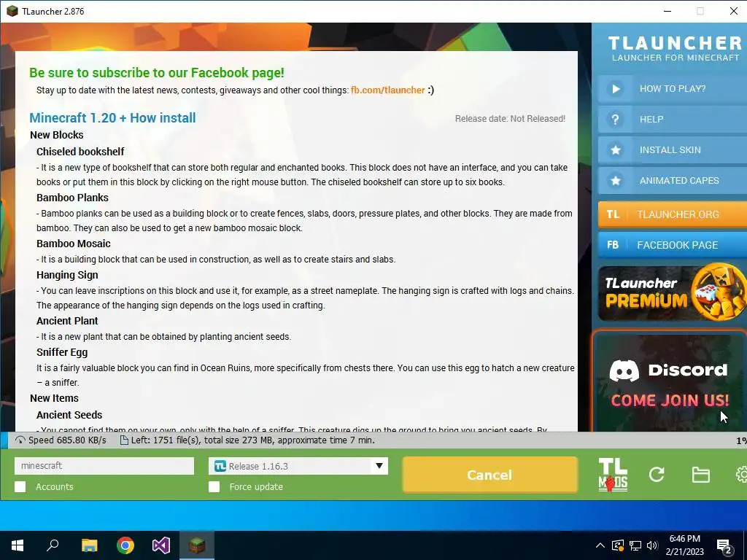Enable the Force update checkbox
Screen dimensions: 747x560
tap(214, 486)
